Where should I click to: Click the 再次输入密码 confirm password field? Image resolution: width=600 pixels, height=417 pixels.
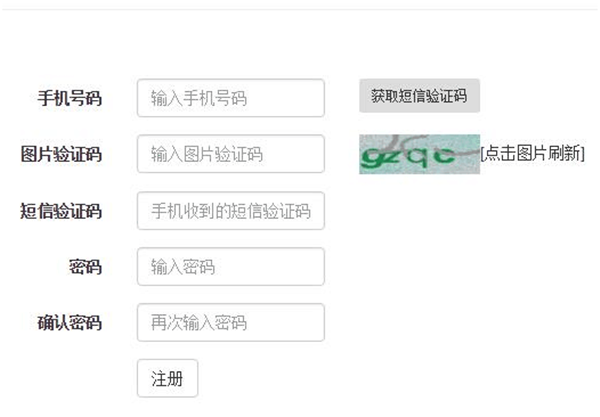coord(230,323)
